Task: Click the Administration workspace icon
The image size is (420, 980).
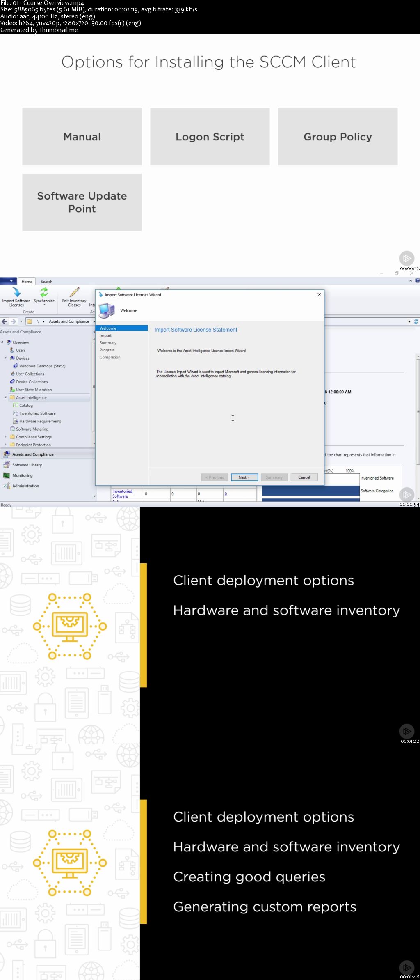Action: (7, 486)
